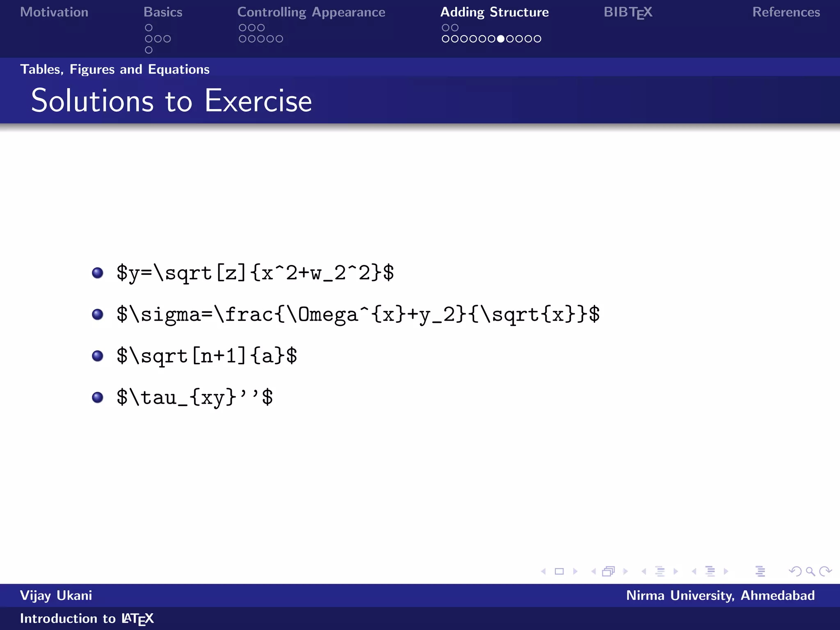Select the first dot under Basics

point(149,27)
